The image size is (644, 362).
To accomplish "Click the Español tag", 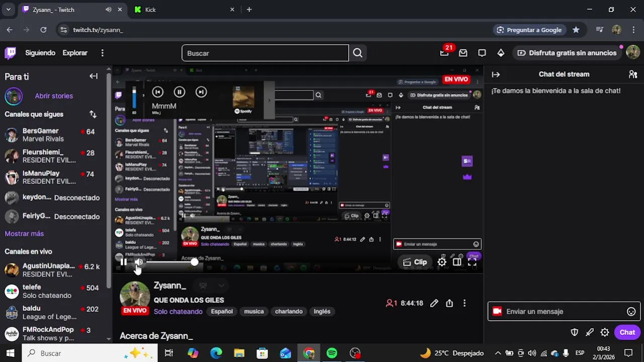I will click(222, 312).
